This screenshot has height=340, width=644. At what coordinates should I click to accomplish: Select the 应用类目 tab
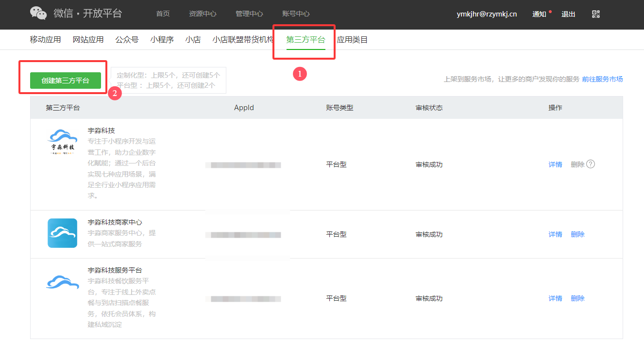point(352,40)
